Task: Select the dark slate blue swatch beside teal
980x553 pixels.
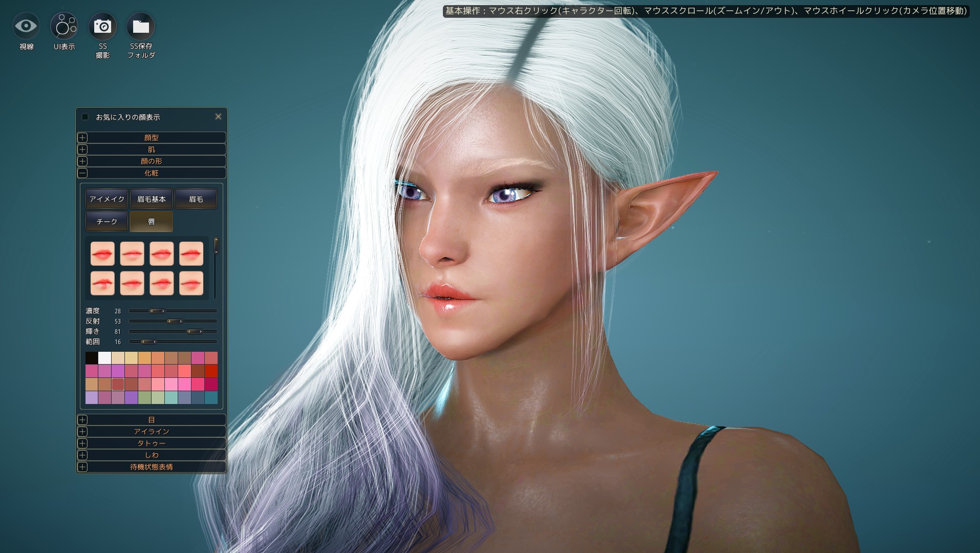Action: (x=198, y=397)
